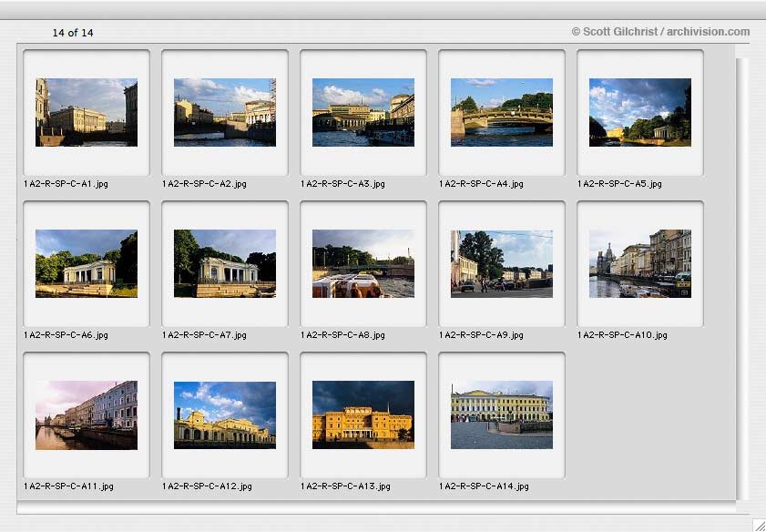
Task: Select thumbnail 1A2-R-SP-C-A14.jpg
Action: [x=502, y=415]
